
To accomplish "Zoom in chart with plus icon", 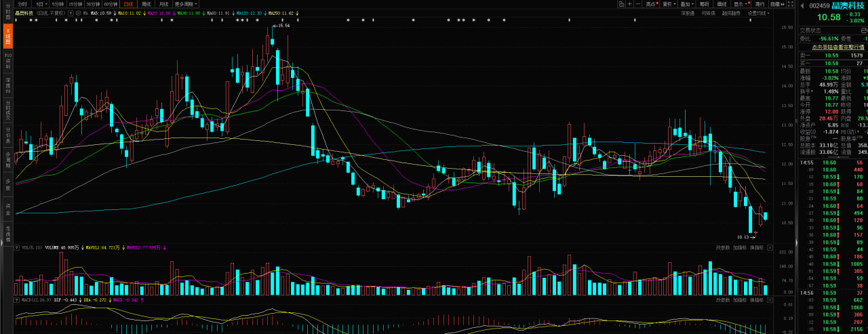I will click(630, 4).
